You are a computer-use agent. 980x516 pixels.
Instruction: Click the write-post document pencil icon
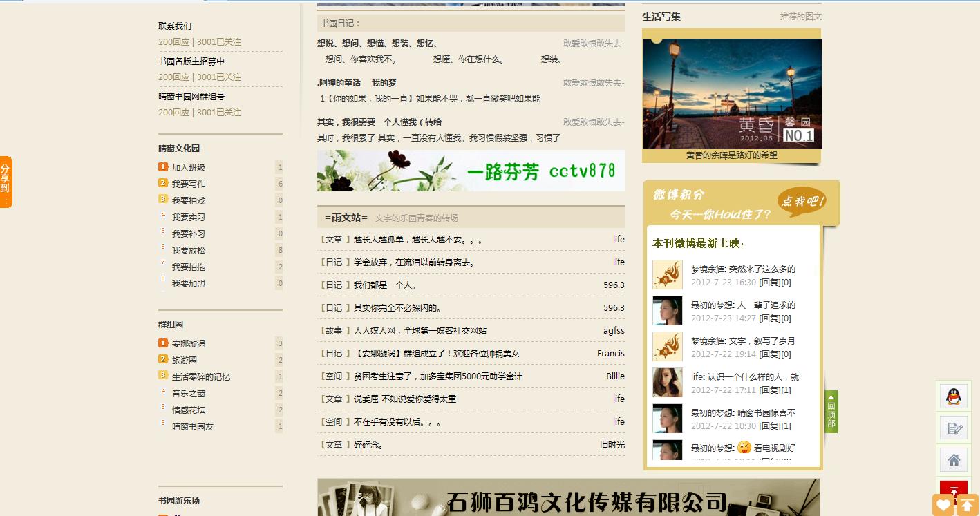[x=953, y=428]
